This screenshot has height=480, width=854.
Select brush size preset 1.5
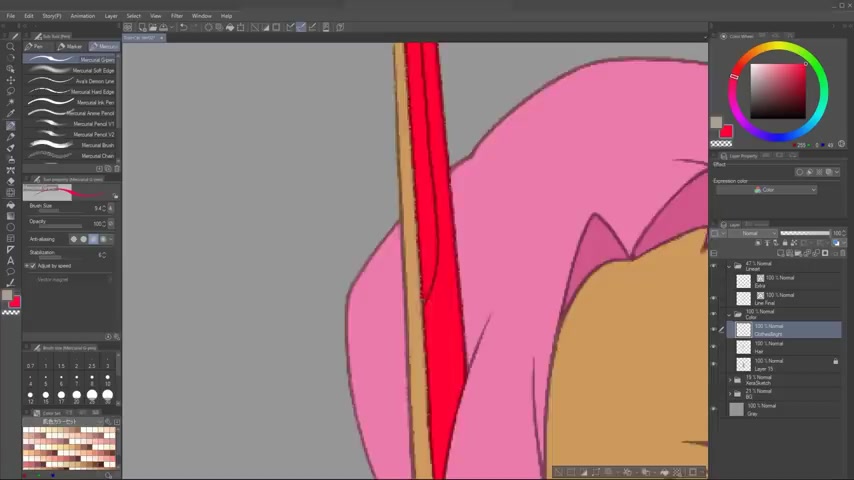click(61, 363)
